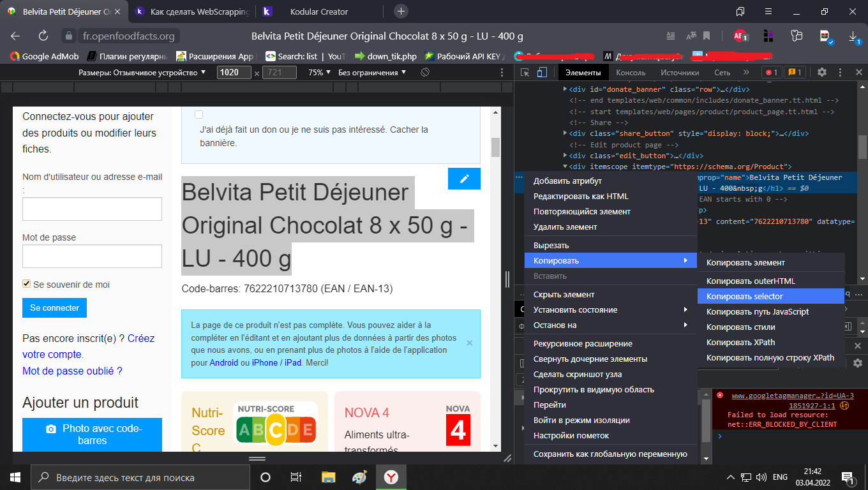Show more DevTools tabs with the chevron
868x490 pixels.
[746, 73]
